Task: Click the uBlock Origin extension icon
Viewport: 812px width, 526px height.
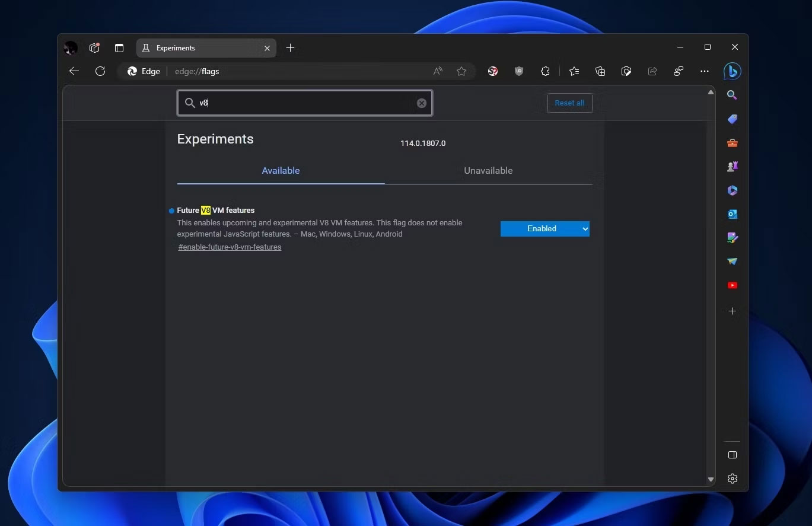Action: [519, 71]
